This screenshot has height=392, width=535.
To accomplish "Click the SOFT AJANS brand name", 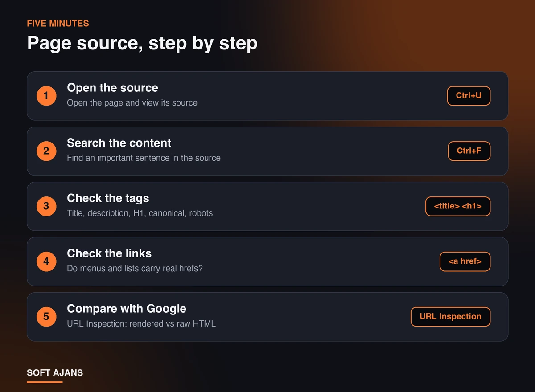I will coord(55,372).
